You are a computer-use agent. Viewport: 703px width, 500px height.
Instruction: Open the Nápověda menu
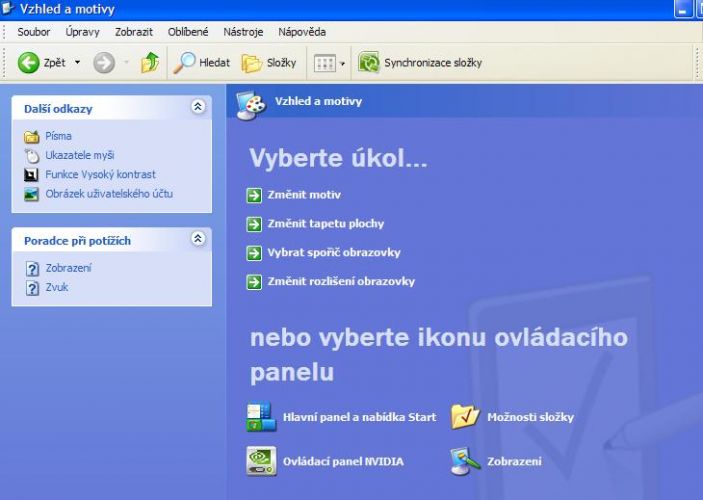click(302, 32)
